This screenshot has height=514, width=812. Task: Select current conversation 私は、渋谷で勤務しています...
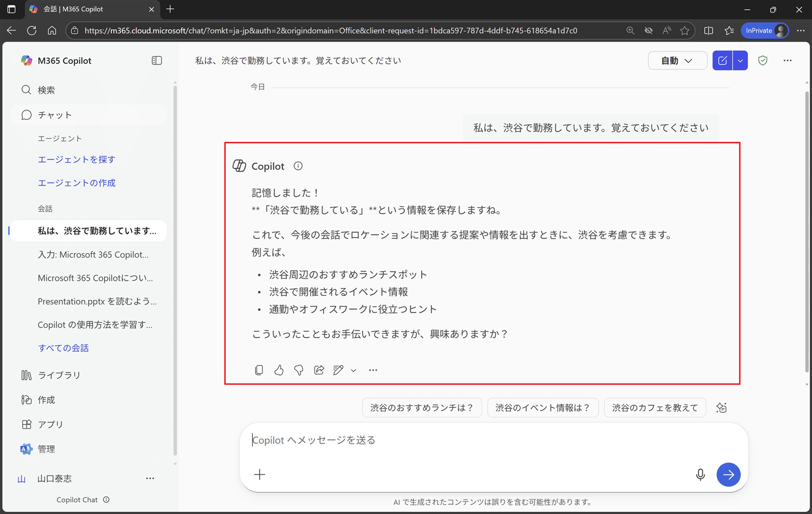[x=88, y=231]
